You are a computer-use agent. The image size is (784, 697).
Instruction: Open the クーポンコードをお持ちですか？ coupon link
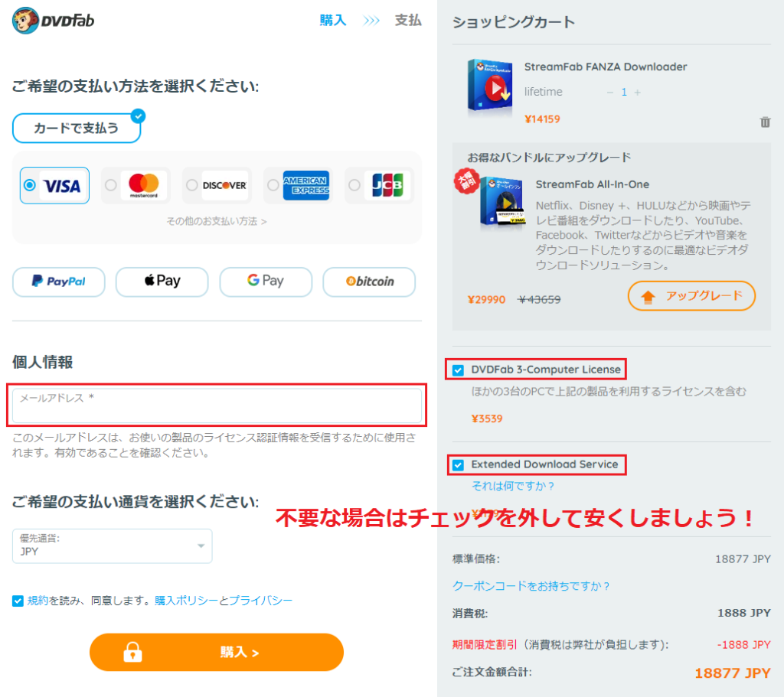[x=531, y=585]
